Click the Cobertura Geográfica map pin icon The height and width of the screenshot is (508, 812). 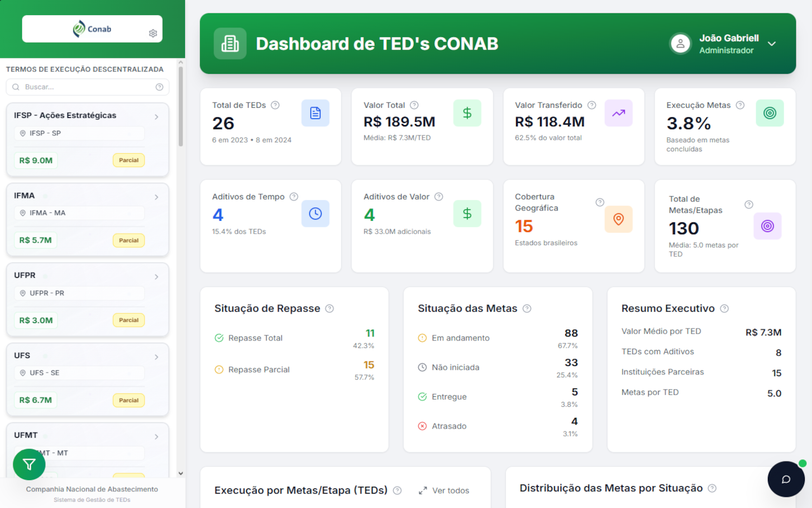pos(618,219)
